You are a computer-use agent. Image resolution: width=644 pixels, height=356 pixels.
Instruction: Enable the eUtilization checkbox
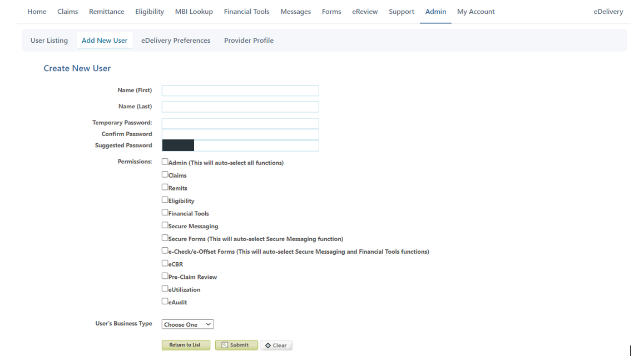tap(165, 289)
